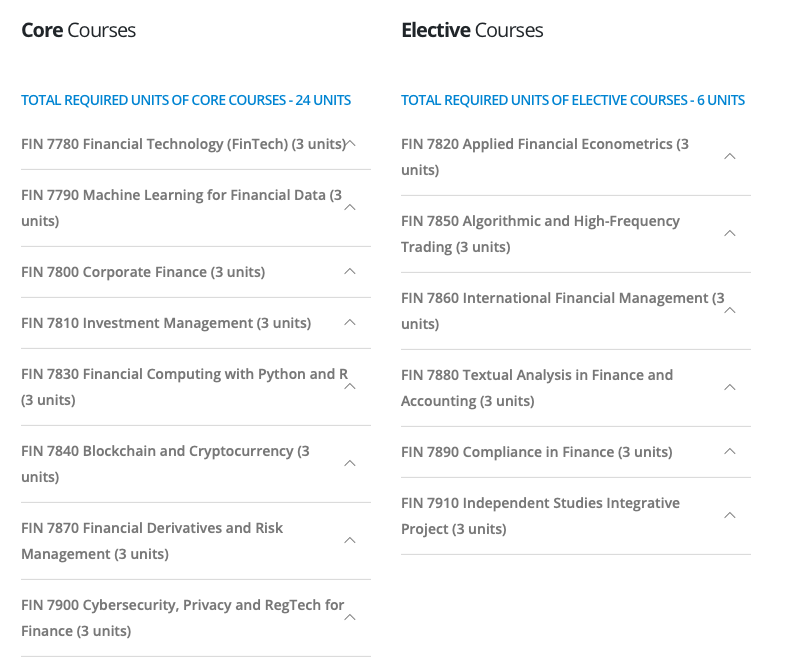Expand FIN 7910 Independent Studies chevron

pyautogui.click(x=730, y=516)
